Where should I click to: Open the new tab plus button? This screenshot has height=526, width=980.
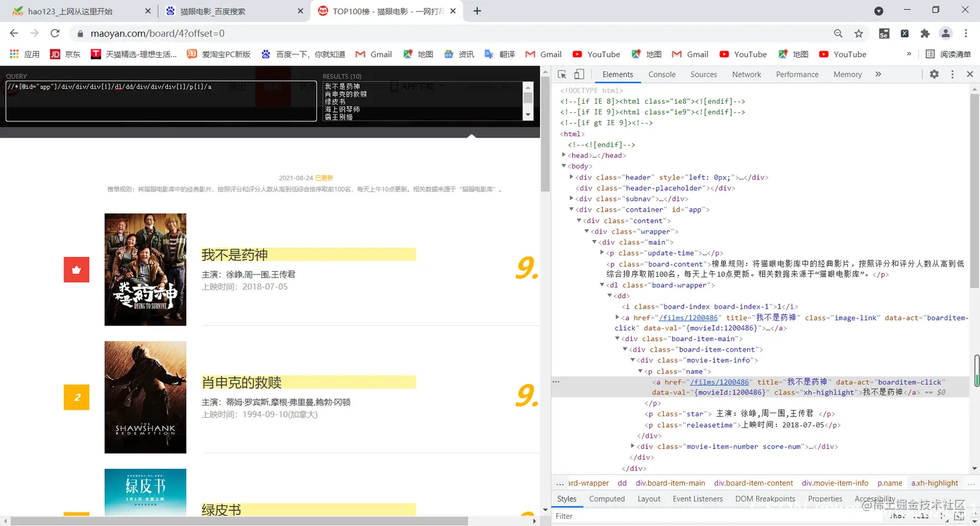tap(477, 11)
